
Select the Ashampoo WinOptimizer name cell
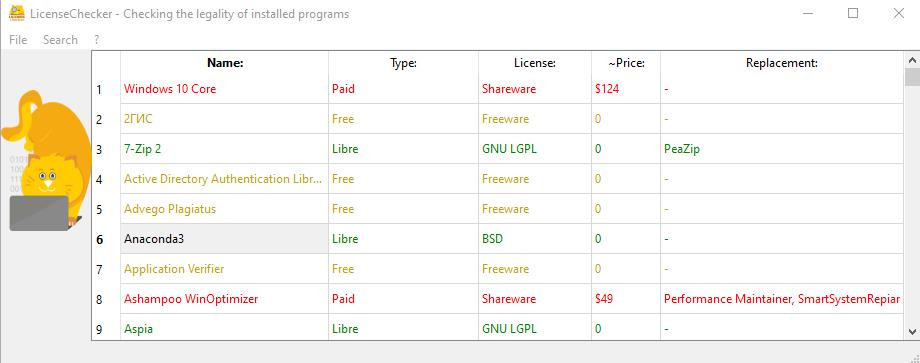[x=225, y=299]
